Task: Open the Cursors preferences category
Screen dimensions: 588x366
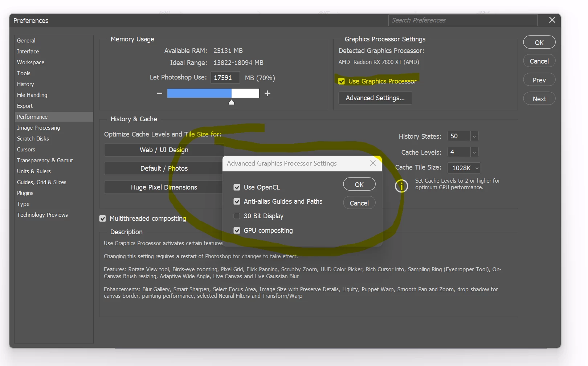Action: coord(54,150)
